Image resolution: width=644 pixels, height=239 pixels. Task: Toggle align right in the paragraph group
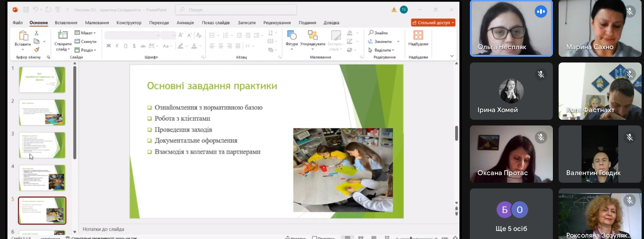[229, 46]
